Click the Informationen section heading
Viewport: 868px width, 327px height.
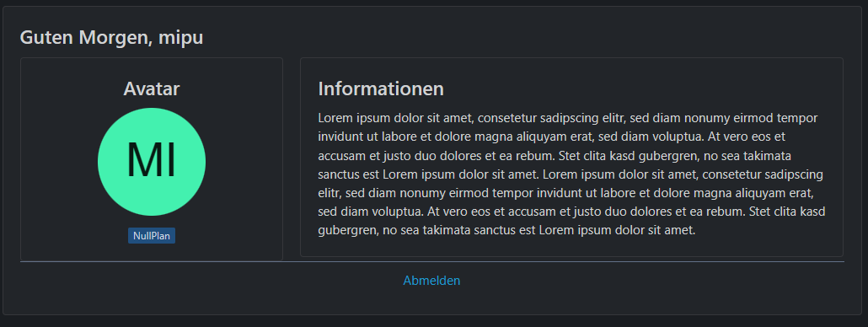(381, 88)
